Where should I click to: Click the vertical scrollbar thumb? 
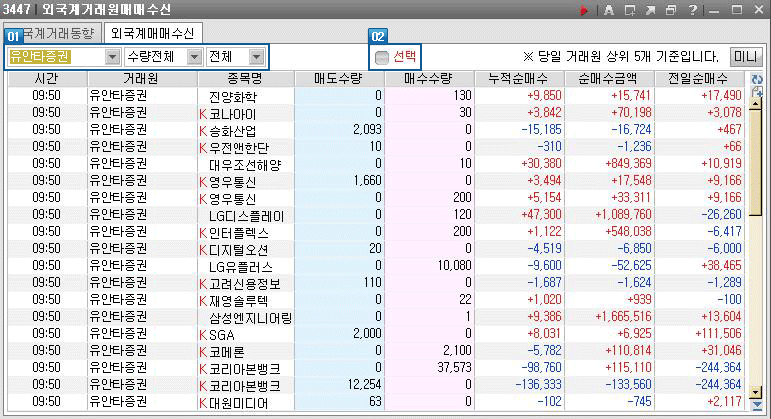click(755, 163)
